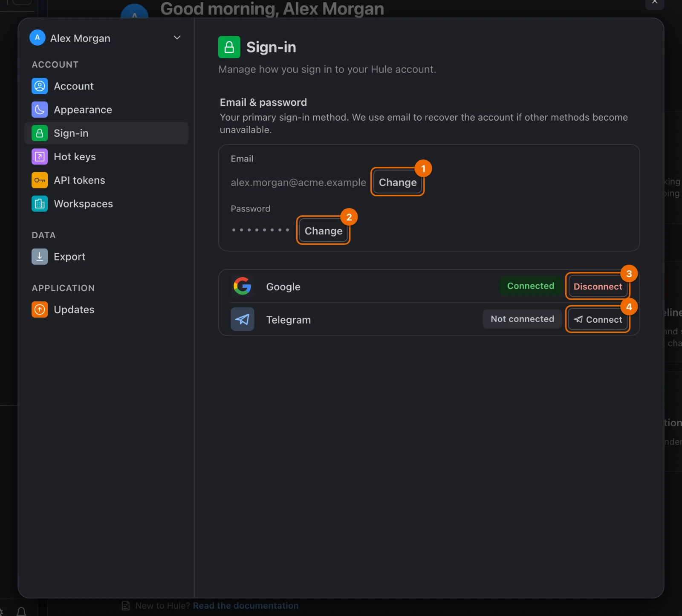
Task: Open Read the documentation link
Action: (246, 606)
